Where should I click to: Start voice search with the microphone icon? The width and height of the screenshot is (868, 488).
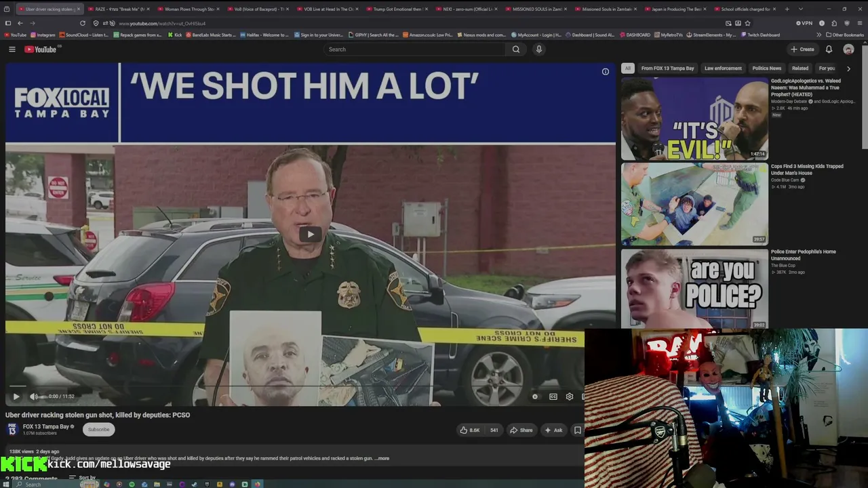point(539,49)
